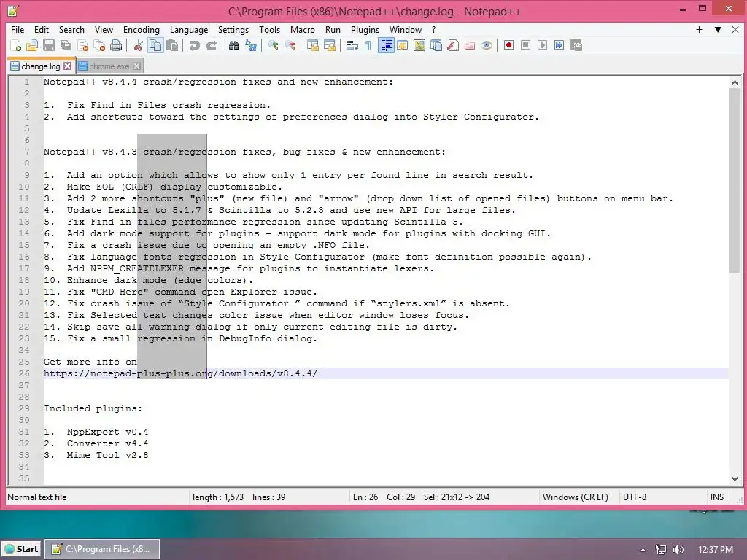Switch to the chrome.exe tab

click(x=109, y=66)
